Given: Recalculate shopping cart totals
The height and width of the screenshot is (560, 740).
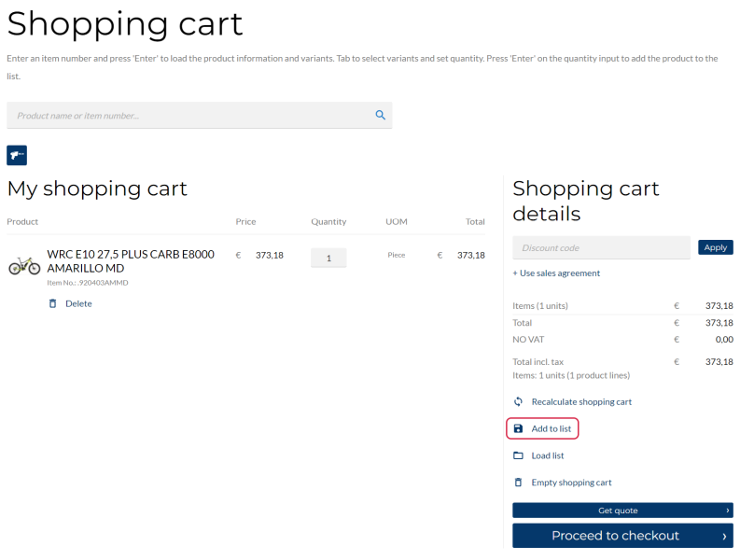Looking at the screenshot, I should tap(581, 402).
